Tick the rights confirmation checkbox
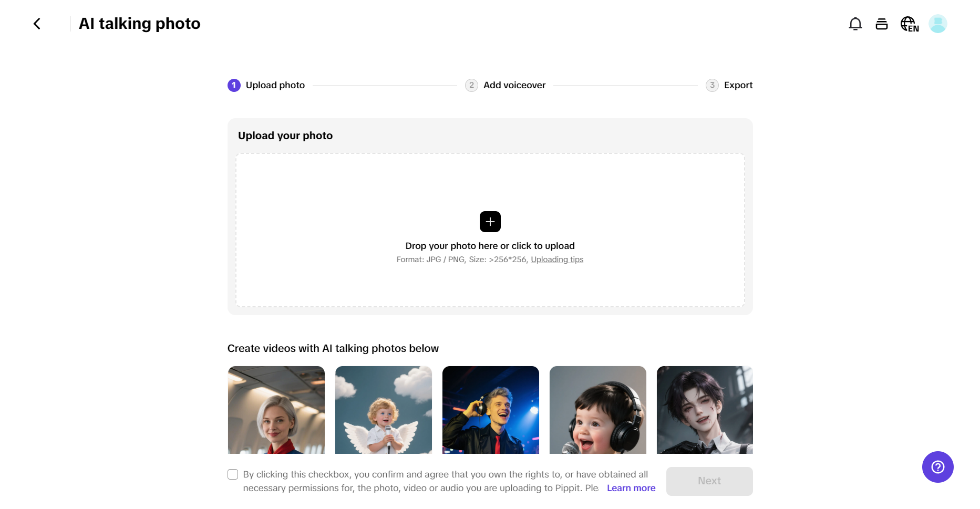This screenshot has height=509, width=980. coord(233,474)
